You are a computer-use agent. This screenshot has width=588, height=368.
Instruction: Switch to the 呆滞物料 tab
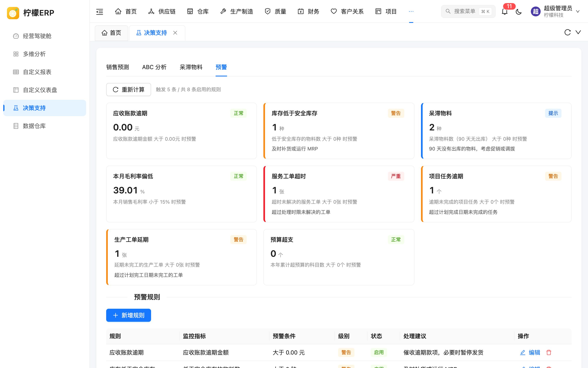tap(191, 67)
